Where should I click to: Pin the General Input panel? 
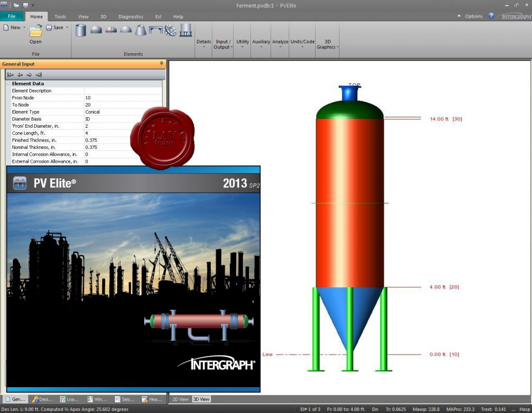coord(161,64)
